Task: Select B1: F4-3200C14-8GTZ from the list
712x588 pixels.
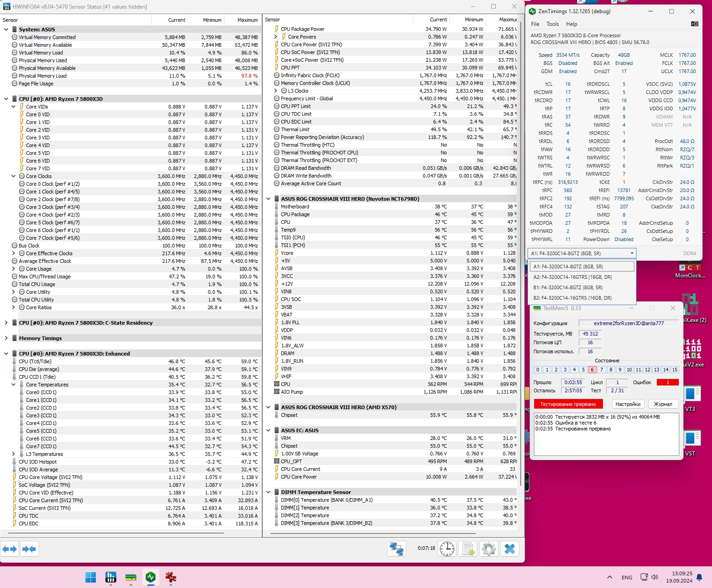Action: (582, 287)
